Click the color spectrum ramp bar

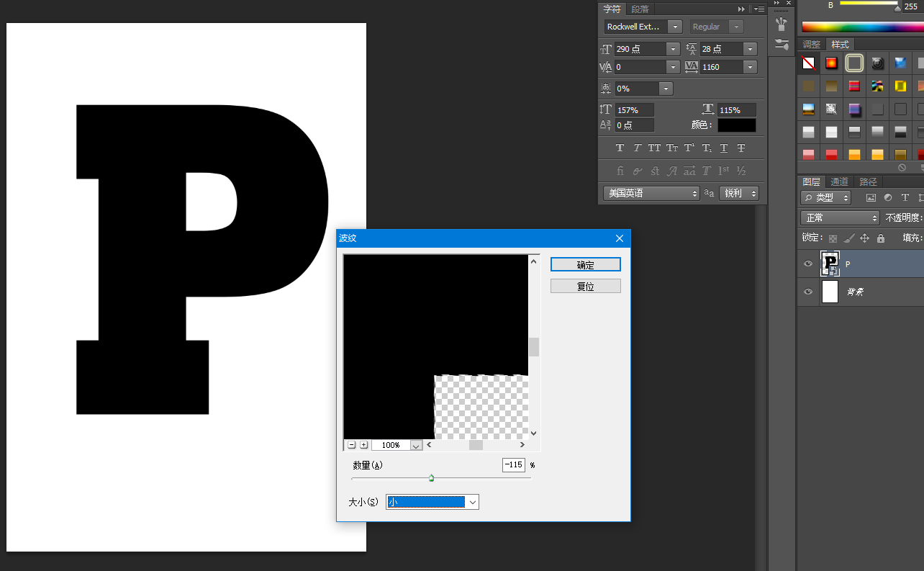click(862, 27)
